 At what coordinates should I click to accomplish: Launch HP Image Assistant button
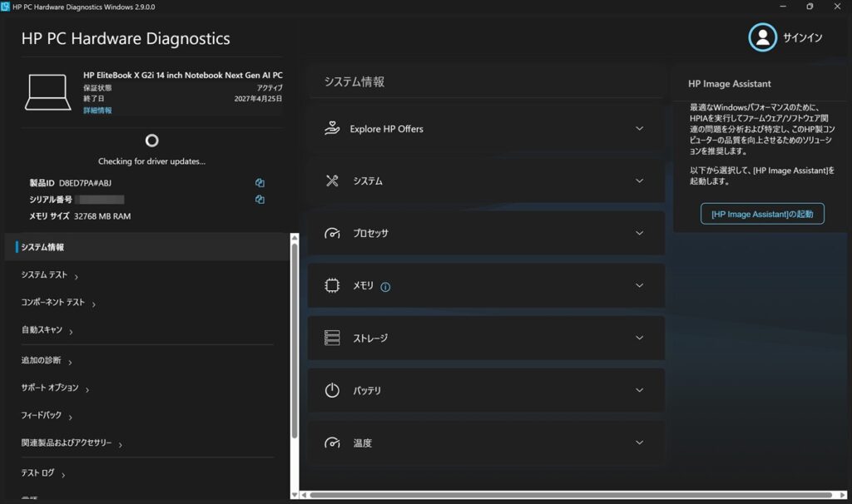[762, 214]
